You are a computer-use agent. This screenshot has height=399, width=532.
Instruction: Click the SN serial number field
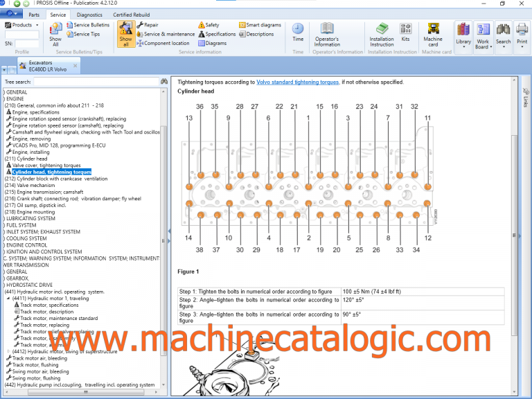click(x=27, y=44)
